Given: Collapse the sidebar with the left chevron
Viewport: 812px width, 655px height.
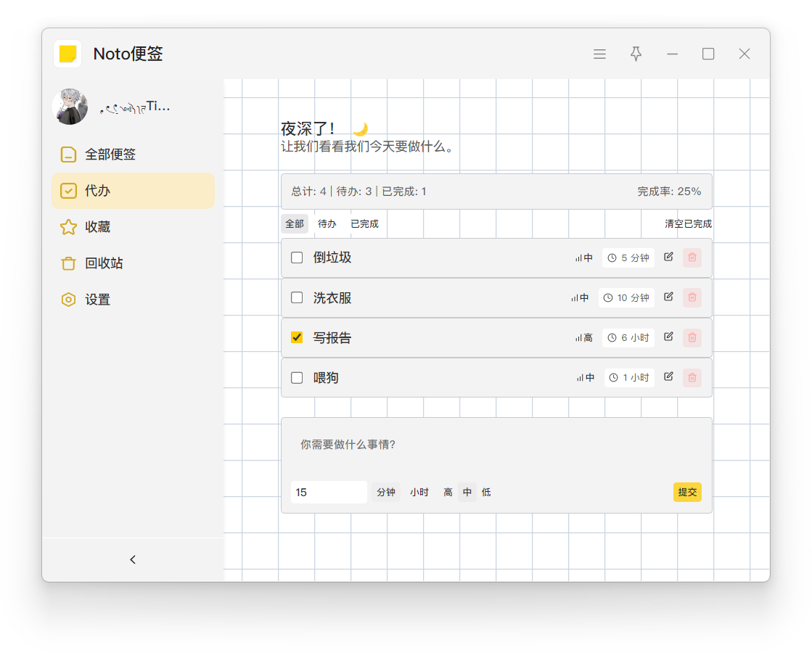Looking at the screenshot, I should (x=133, y=559).
